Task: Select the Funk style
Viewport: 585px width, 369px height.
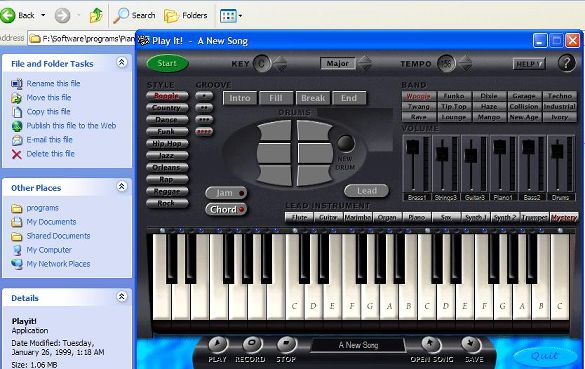Action: click(167, 132)
